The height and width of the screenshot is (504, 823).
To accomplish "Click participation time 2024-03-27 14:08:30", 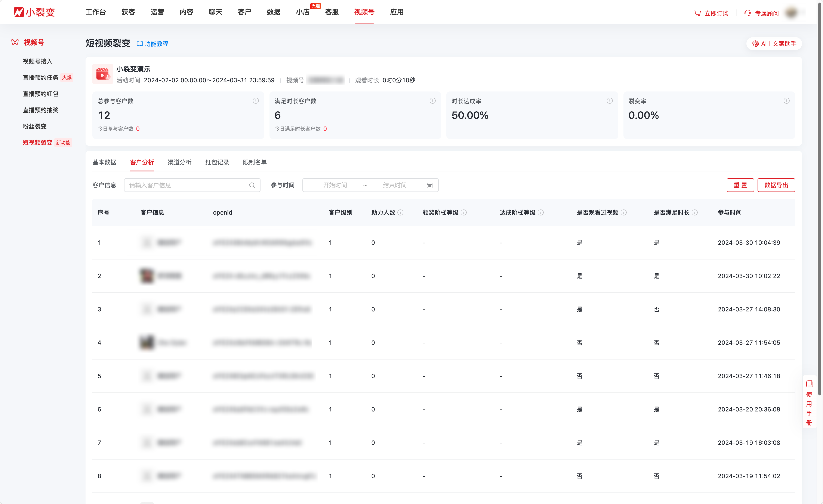I will 749,309.
